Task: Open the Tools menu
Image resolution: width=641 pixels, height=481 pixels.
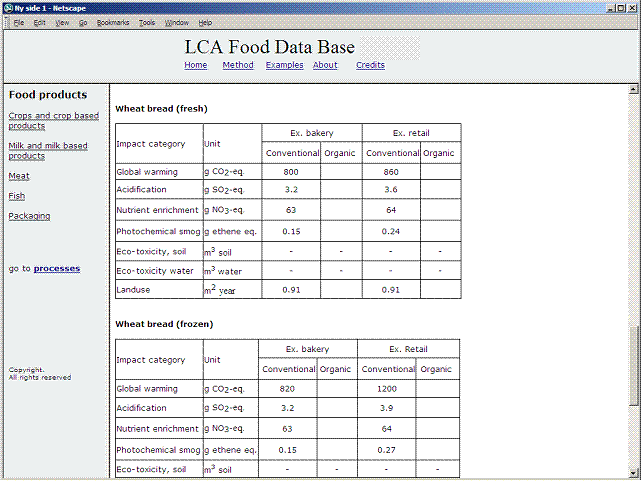Action: (x=147, y=23)
